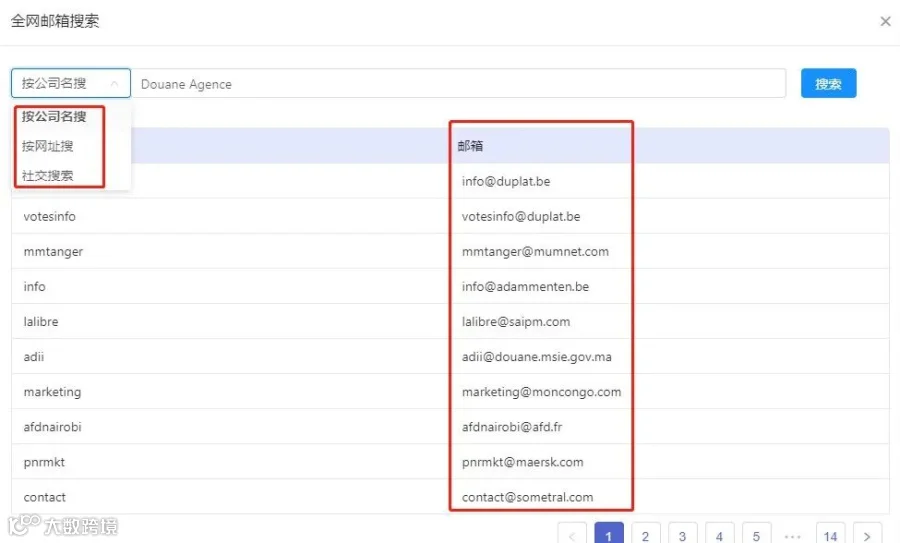This screenshot has height=543, width=900.
Task: Click previous page left arrow
Action: pyautogui.click(x=572, y=535)
